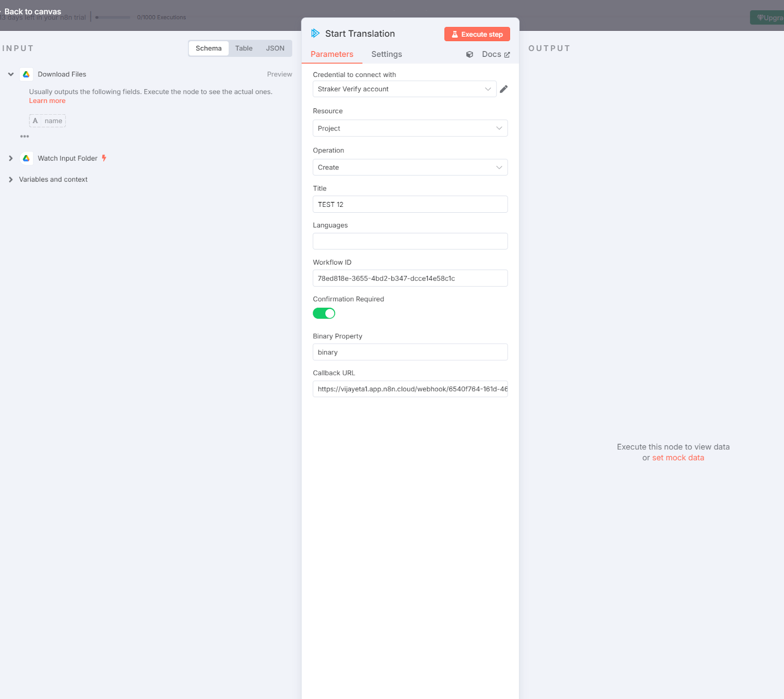Click the pencil icon to edit credential
The width and height of the screenshot is (784, 699).
[x=504, y=89]
